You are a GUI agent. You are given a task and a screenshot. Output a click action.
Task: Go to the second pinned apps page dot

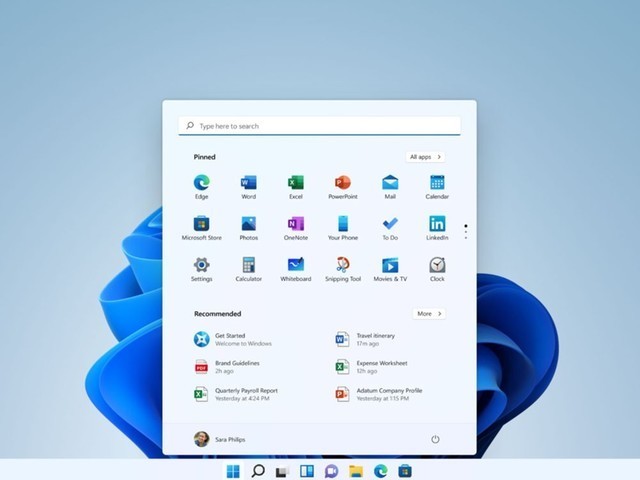click(466, 232)
